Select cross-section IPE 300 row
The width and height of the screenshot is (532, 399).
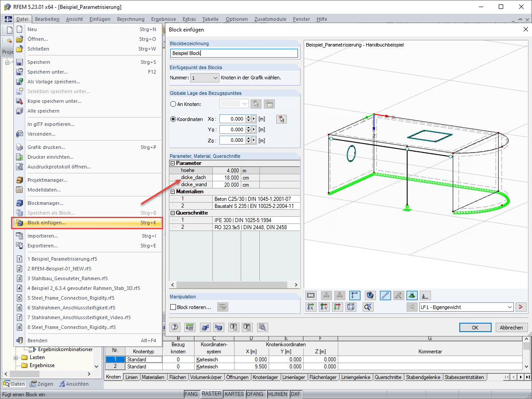(x=234, y=220)
